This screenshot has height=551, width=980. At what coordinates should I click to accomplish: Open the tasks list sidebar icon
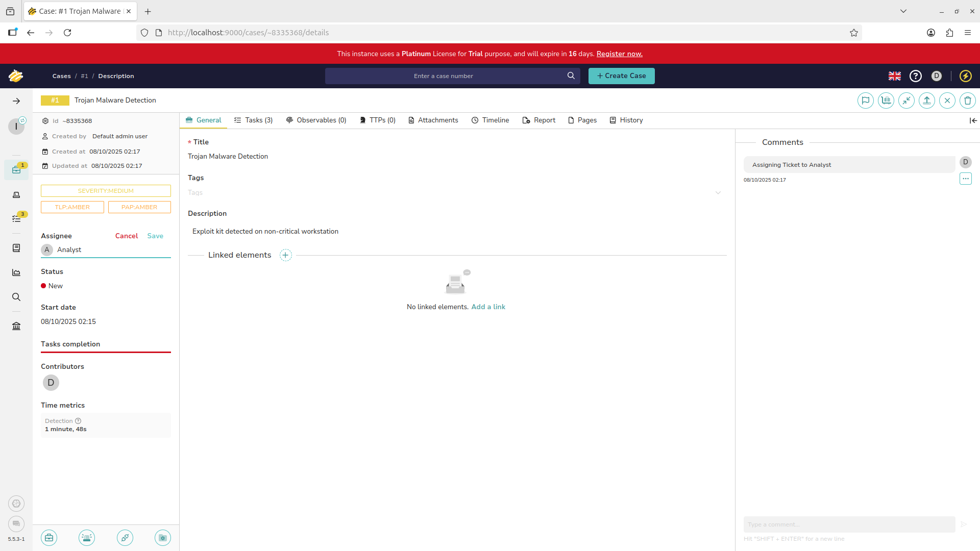tap(16, 218)
